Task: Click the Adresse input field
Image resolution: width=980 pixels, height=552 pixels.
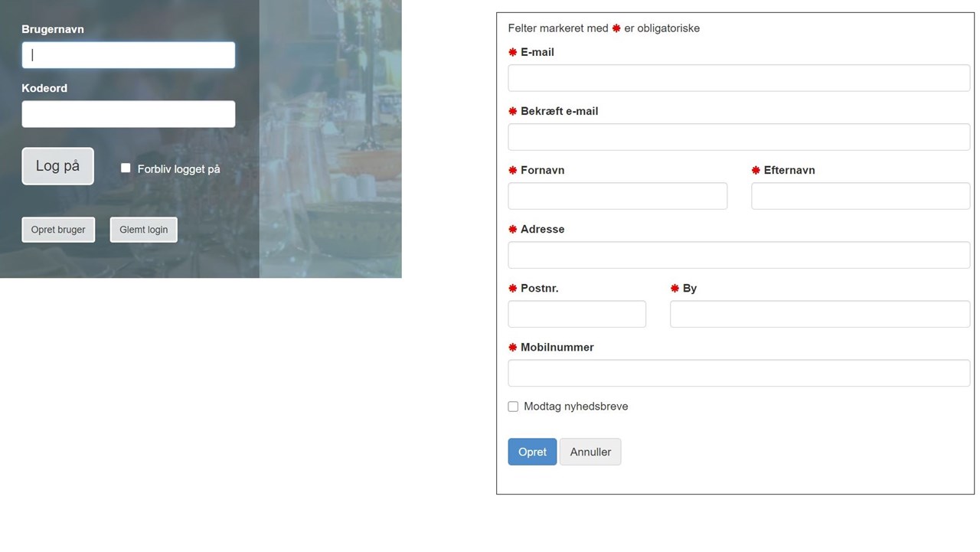Action: click(x=739, y=255)
